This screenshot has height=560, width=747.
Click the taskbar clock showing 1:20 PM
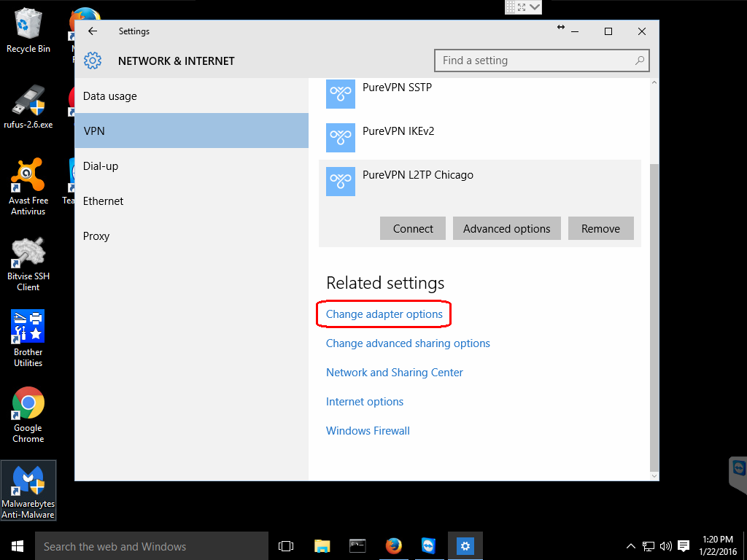[718, 545]
